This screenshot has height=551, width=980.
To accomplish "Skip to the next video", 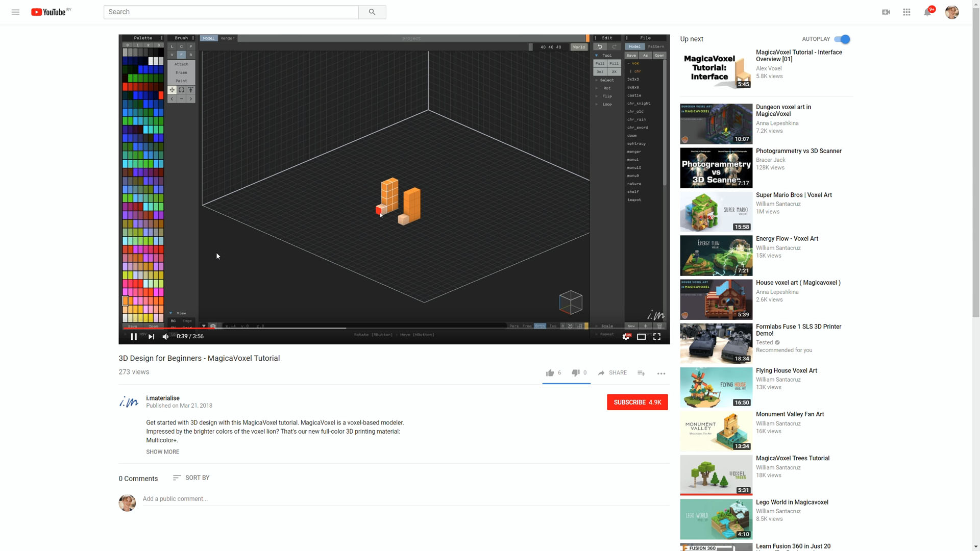I will click(x=151, y=337).
